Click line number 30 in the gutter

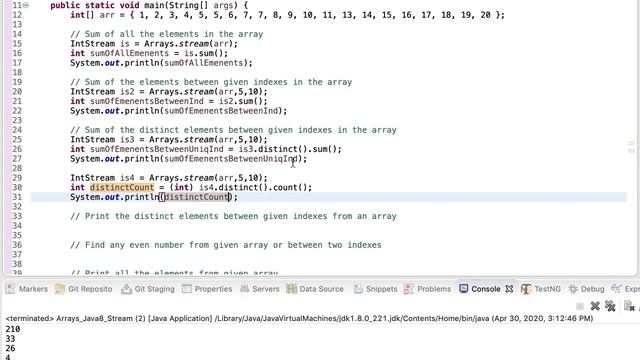17,187
